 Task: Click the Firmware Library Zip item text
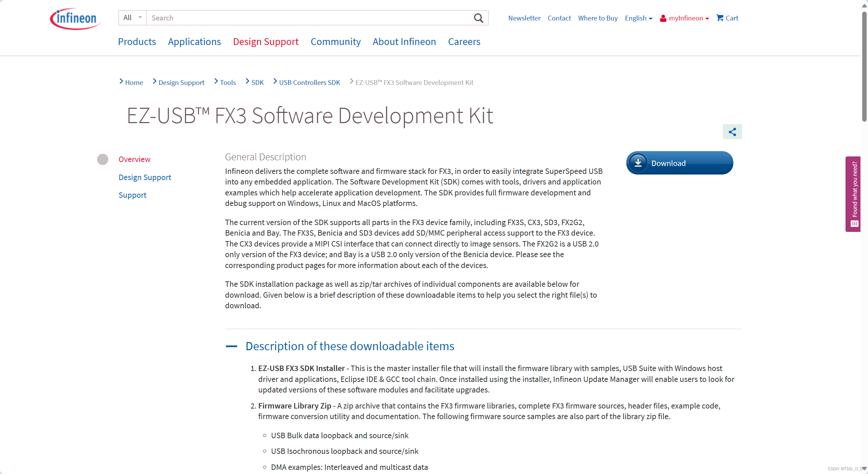coord(295,406)
